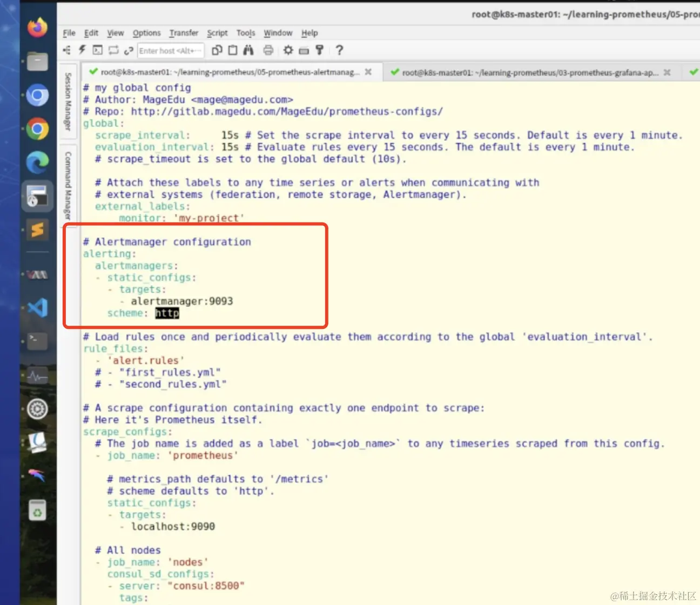
Task: Open Chromium browser from dock
Action: (x=37, y=96)
